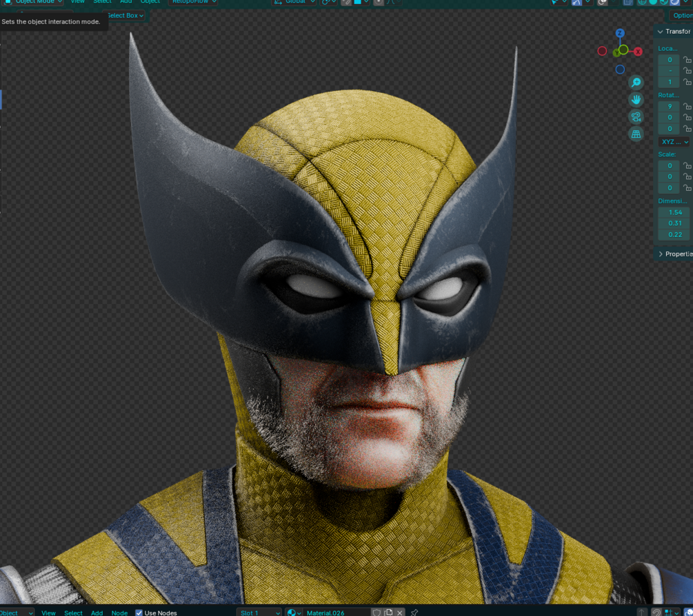Screen dimensions: 693x616
Task: Click the new material duplicate icon
Action: click(x=388, y=613)
